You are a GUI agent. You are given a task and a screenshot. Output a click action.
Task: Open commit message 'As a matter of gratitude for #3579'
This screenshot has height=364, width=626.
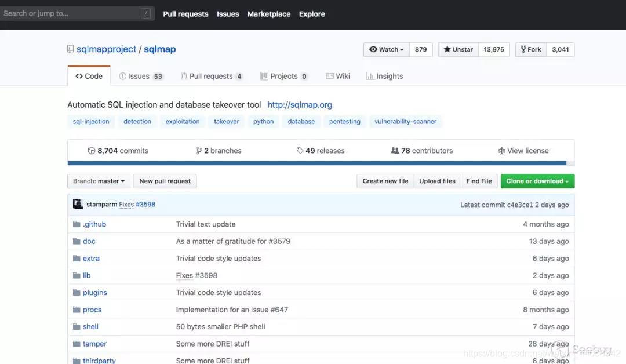[x=233, y=242]
